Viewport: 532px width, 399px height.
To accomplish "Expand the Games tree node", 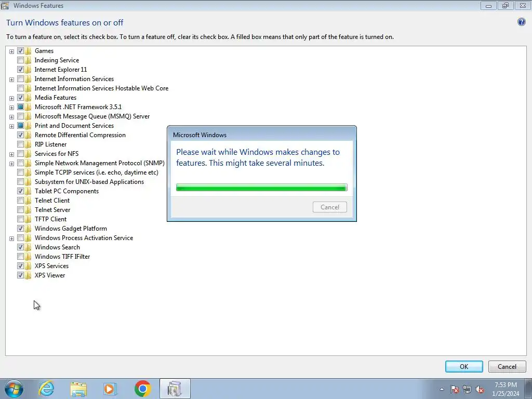I will 11,51.
